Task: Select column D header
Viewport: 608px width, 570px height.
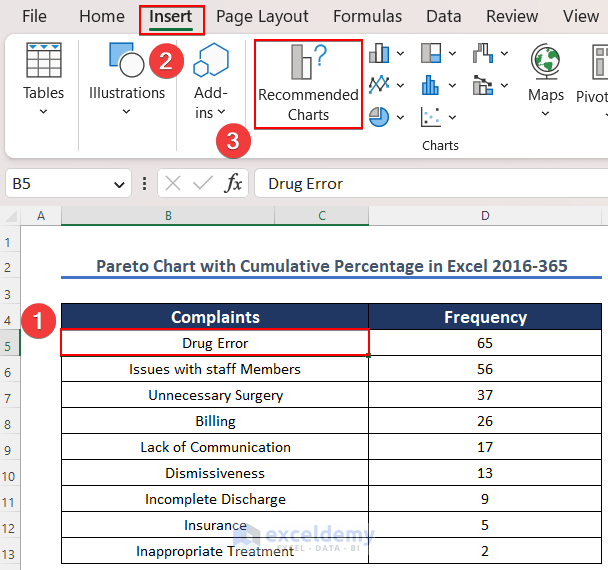Action: point(485,216)
